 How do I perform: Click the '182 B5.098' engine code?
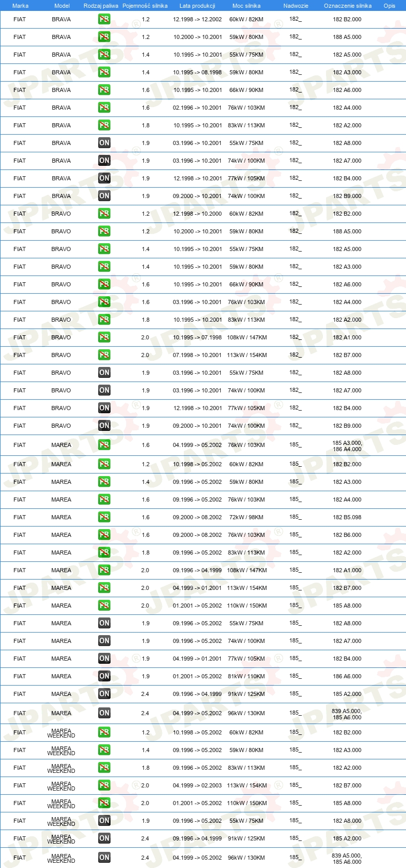point(347,517)
